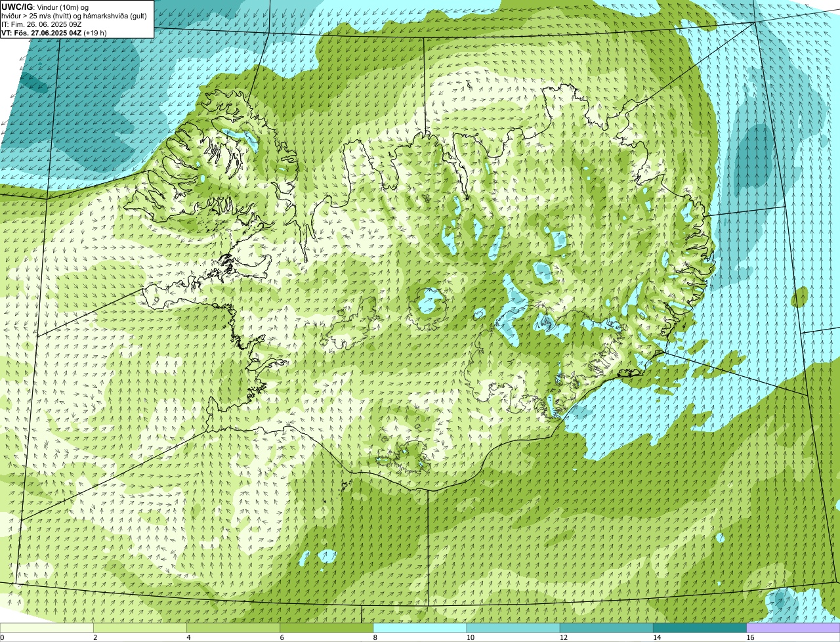Click the 12–14 m/s teal legend swatch
This screenshot has width=840, height=642.
(x=606, y=628)
